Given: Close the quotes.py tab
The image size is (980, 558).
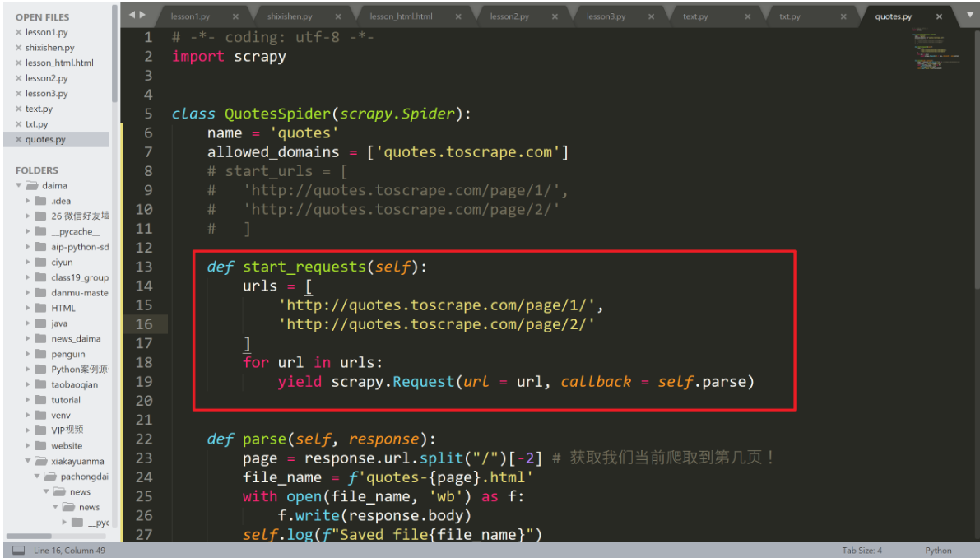Looking at the screenshot, I should pyautogui.click(x=939, y=16).
